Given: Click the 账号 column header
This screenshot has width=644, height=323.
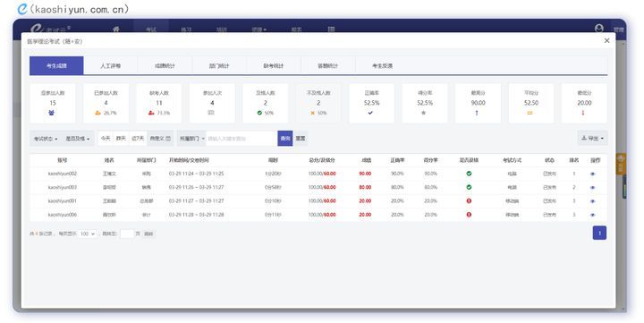Looking at the screenshot, I should (x=63, y=160).
